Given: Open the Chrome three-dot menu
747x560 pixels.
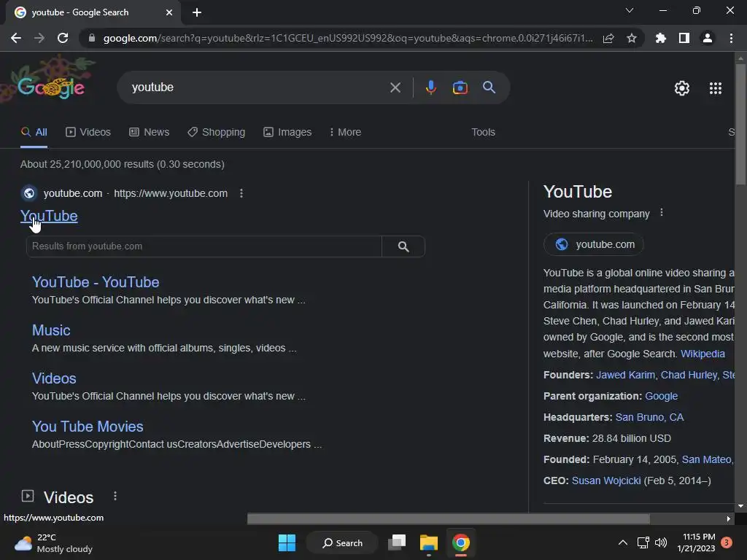Looking at the screenshot, I should point(731,38).
